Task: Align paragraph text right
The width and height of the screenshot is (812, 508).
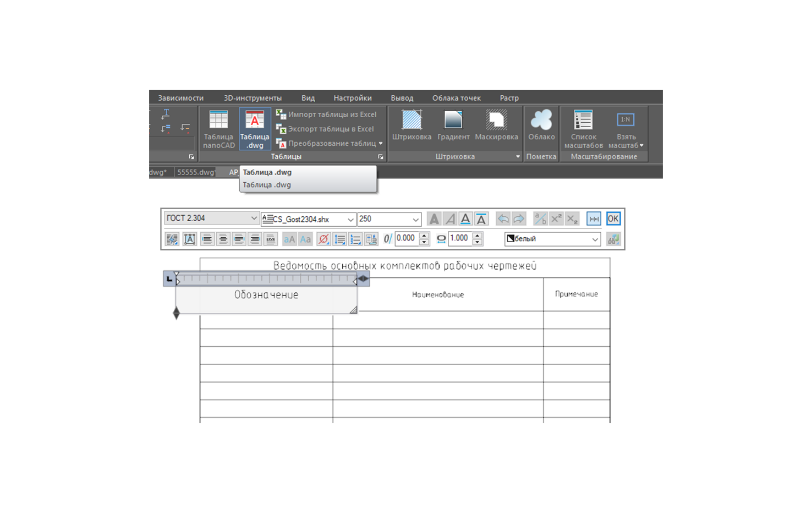Action: [x=239, y=239]
